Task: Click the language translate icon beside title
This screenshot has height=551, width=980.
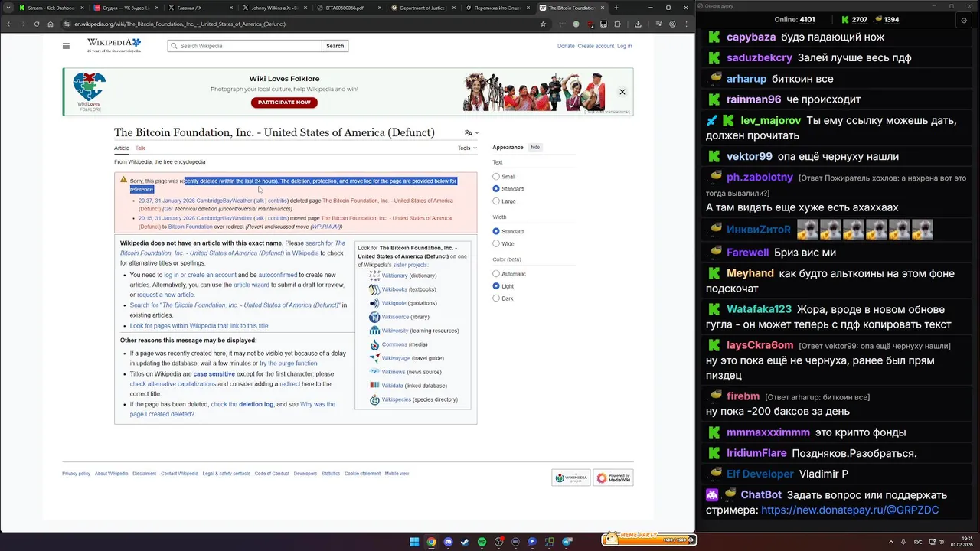Action: pyautogui.click(x=469, y=132)
